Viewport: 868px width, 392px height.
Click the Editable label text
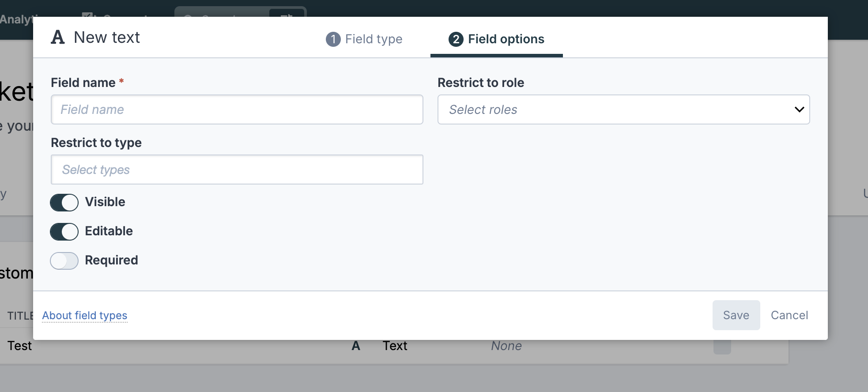click(109, 231)
